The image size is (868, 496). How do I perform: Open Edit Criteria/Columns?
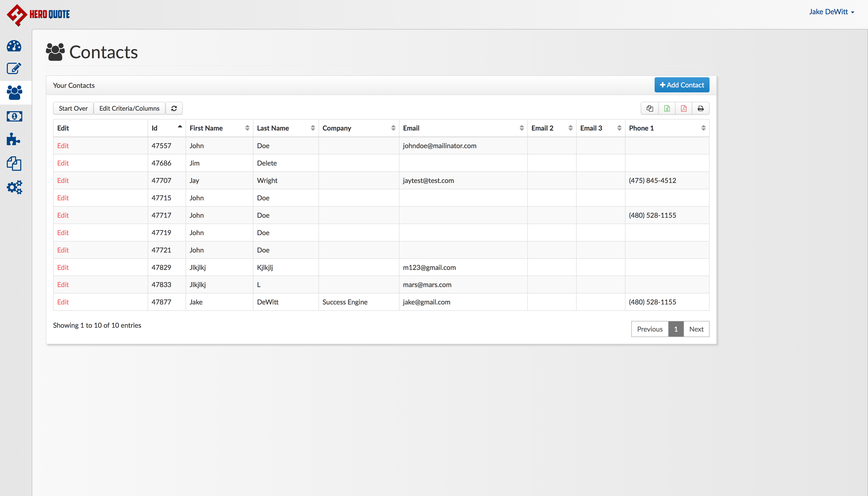[129, 108]
